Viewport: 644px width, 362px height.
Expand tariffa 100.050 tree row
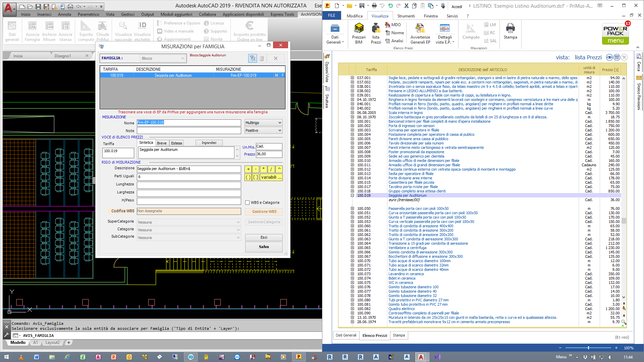point(352,208)
